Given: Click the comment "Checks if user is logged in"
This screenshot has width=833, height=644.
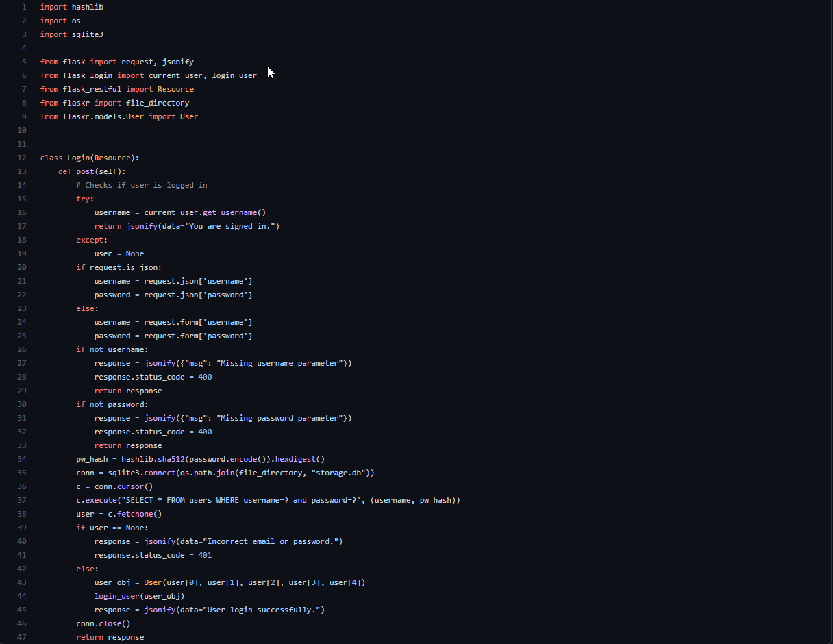Looking at the screenshot, I should pyautogui.click(x=142, y=185).
